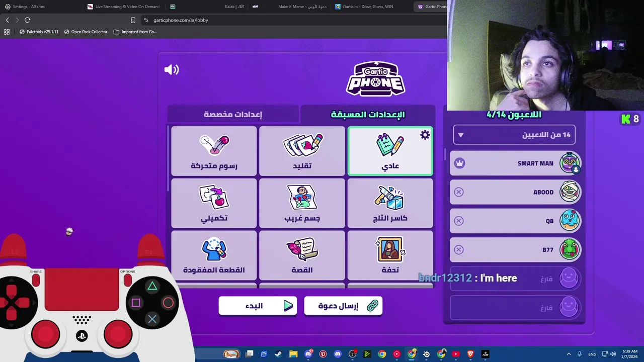Screen dimensions: 644x362
Task: Click ABOOD's mummy avatar
Action: 570,192
